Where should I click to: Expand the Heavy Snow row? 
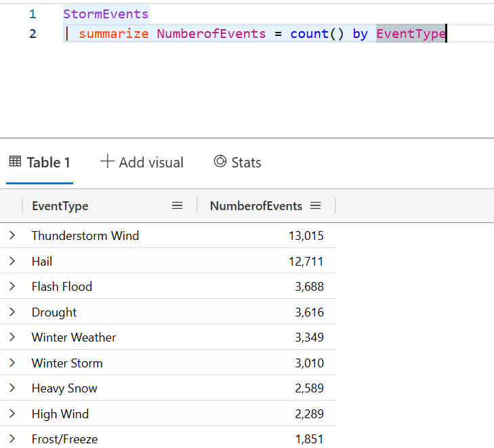tap(12, 388)
